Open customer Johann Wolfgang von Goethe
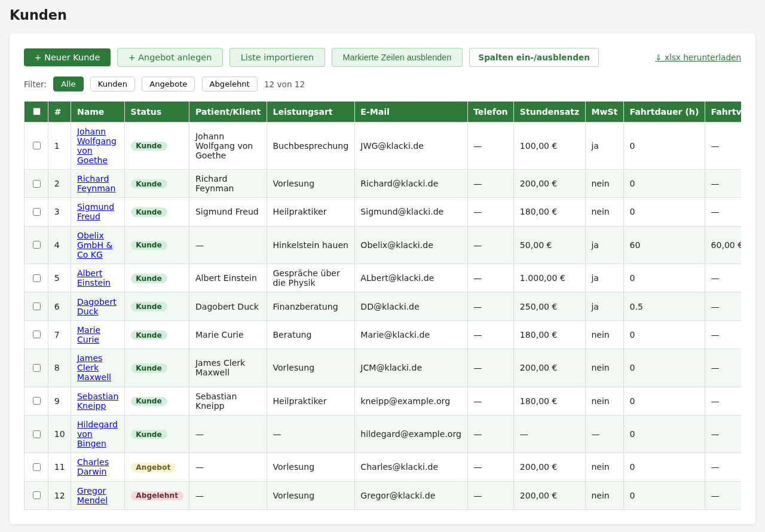Viewport: 765px width, 532px height. coord(97,146)
